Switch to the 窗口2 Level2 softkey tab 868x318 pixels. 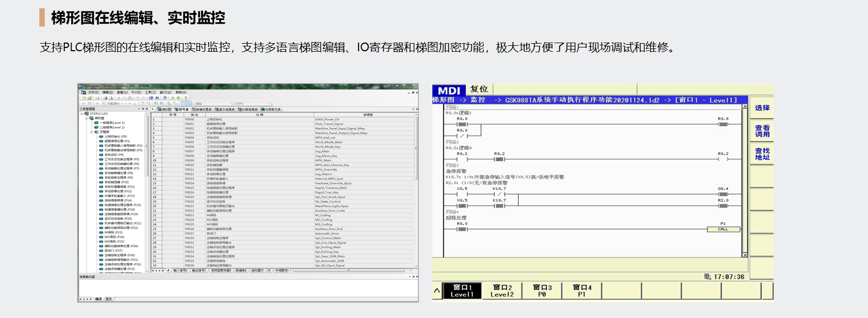click(x=502, y=291)
